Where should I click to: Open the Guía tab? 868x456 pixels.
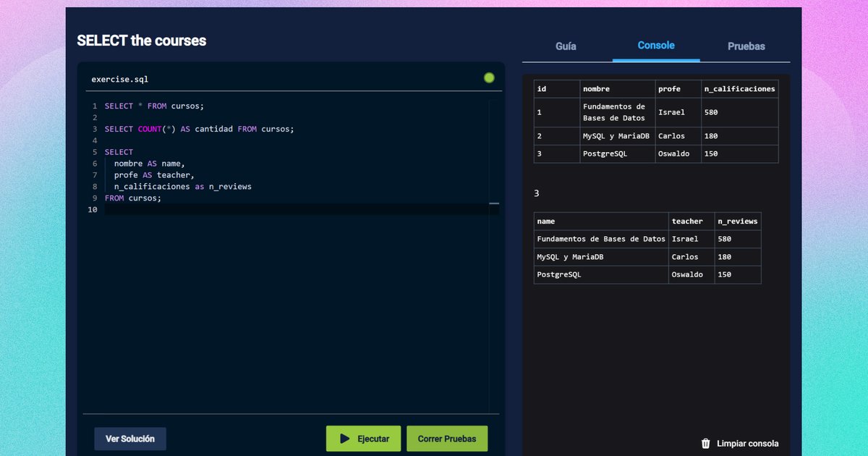566,46
